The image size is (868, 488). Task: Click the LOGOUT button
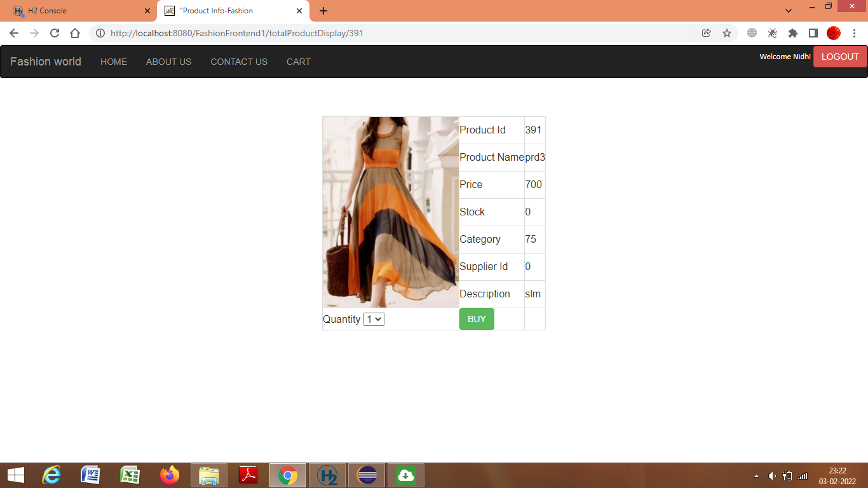coord(840,57)
